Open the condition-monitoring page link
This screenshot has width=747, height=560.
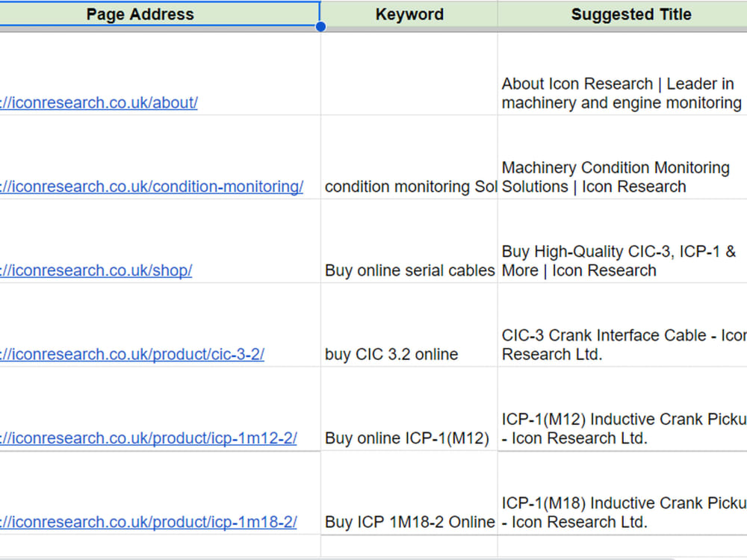click(152, 186)
